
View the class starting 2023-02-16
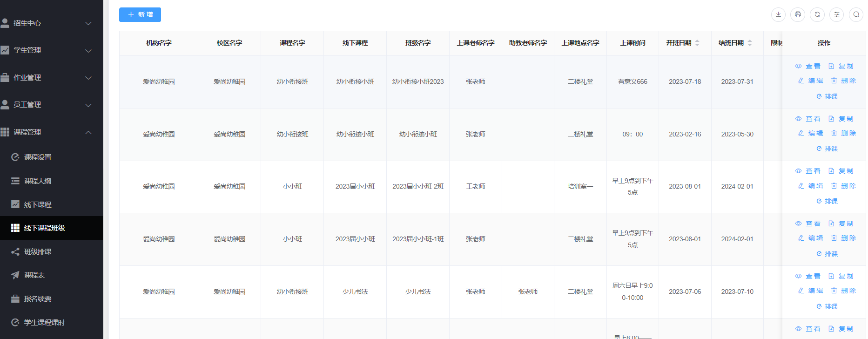pyautogui.click(x=808, y=119)
